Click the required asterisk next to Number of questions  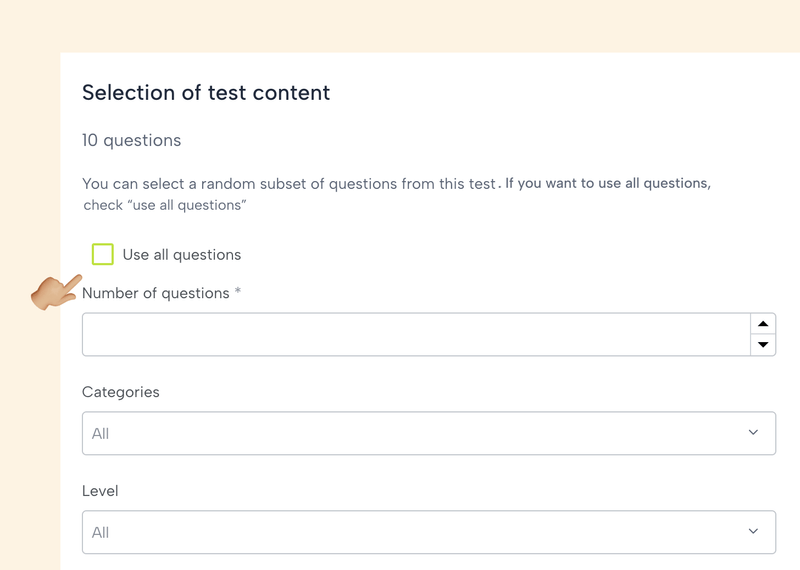238,292
